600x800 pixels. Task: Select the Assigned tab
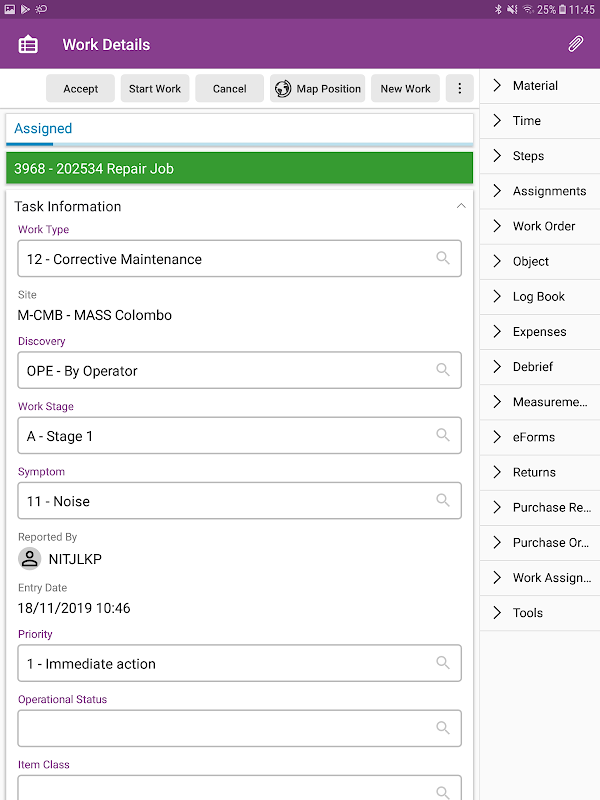tap(43, 129)
